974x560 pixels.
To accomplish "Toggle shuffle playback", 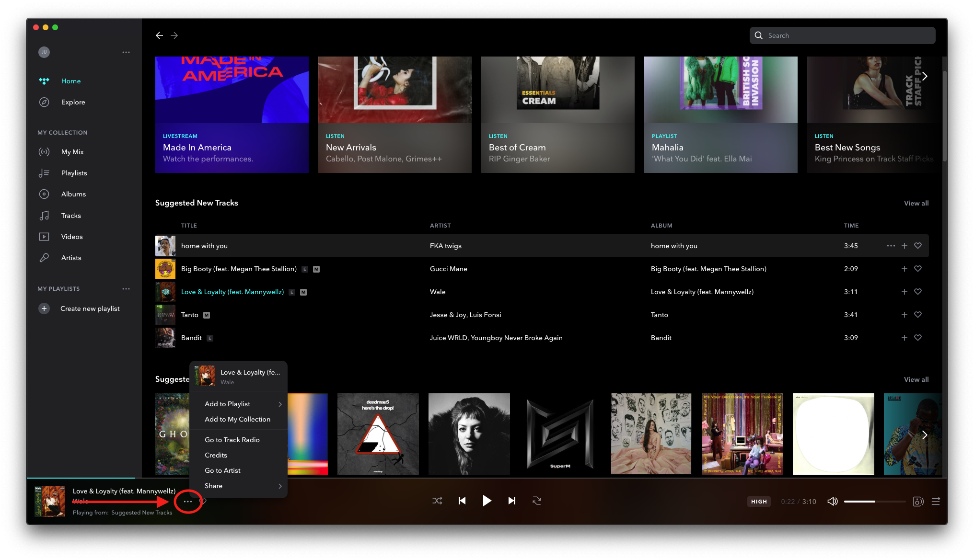I will click(x=437, y=501).
